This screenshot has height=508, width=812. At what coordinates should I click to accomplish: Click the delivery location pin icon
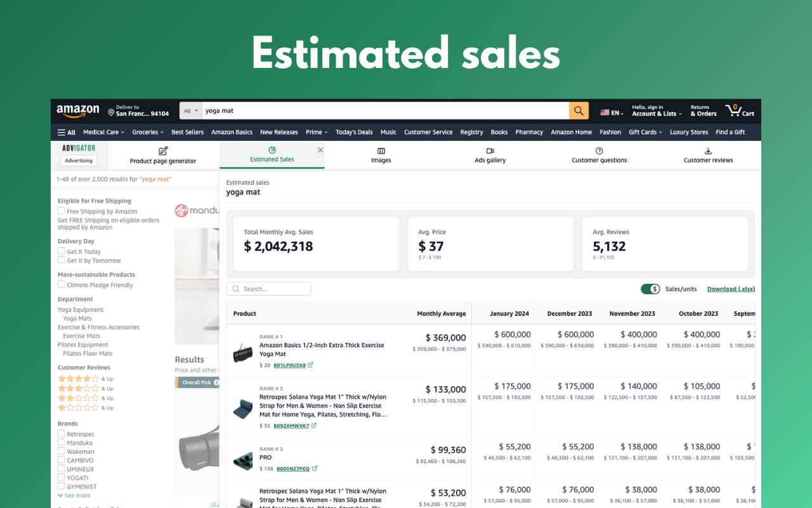111,112
